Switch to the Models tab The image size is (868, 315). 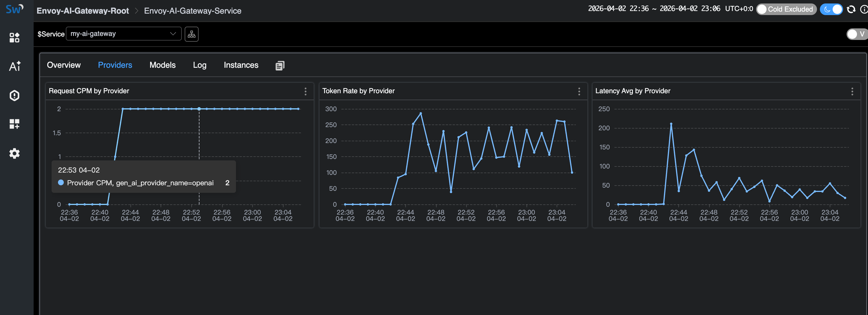tap(162, 65)
